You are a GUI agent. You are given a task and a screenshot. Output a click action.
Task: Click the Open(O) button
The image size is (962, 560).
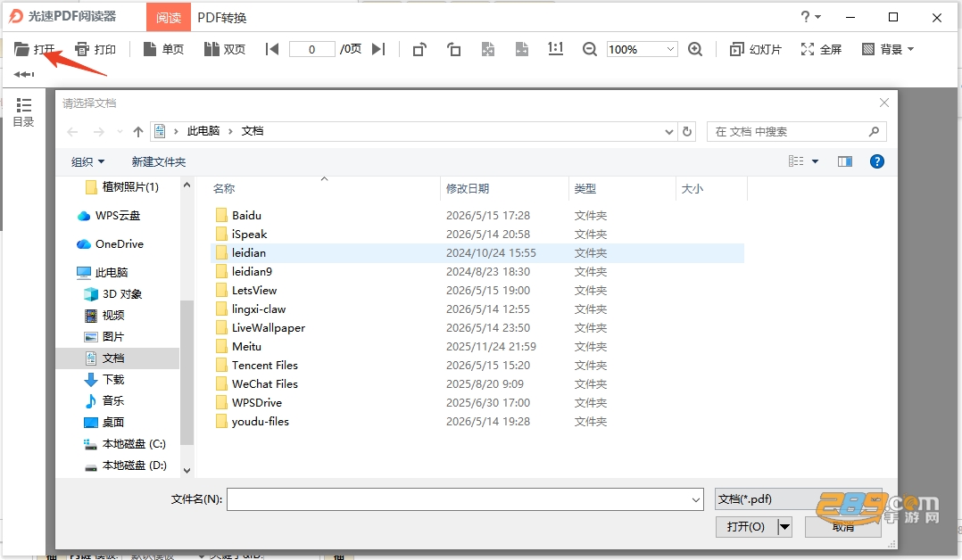(746, 527)
